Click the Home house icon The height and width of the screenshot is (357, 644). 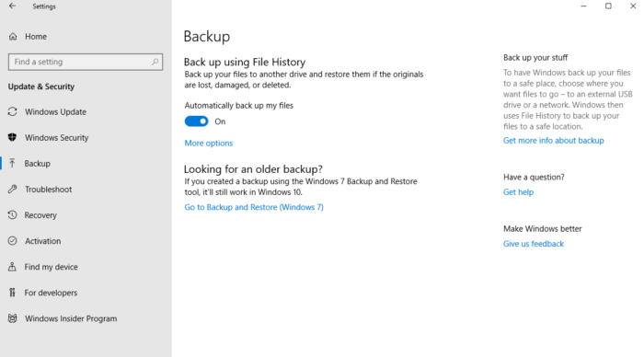tap(13, 37)
